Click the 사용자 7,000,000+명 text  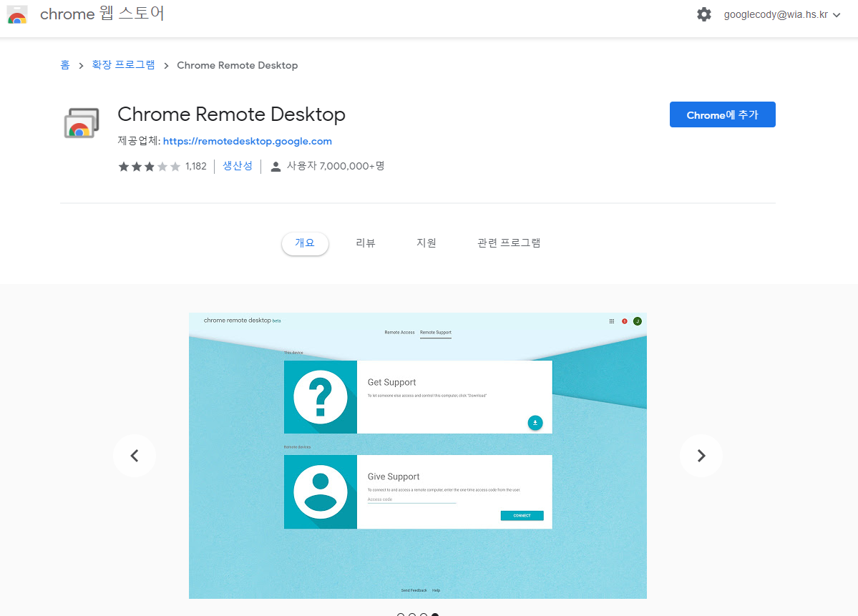[336, 166]
